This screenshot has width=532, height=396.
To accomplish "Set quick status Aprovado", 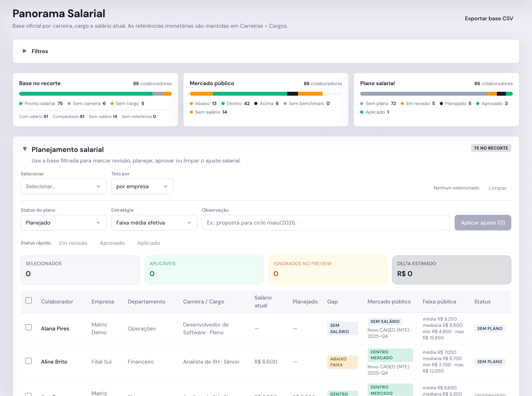I will [x=112, y=243].
